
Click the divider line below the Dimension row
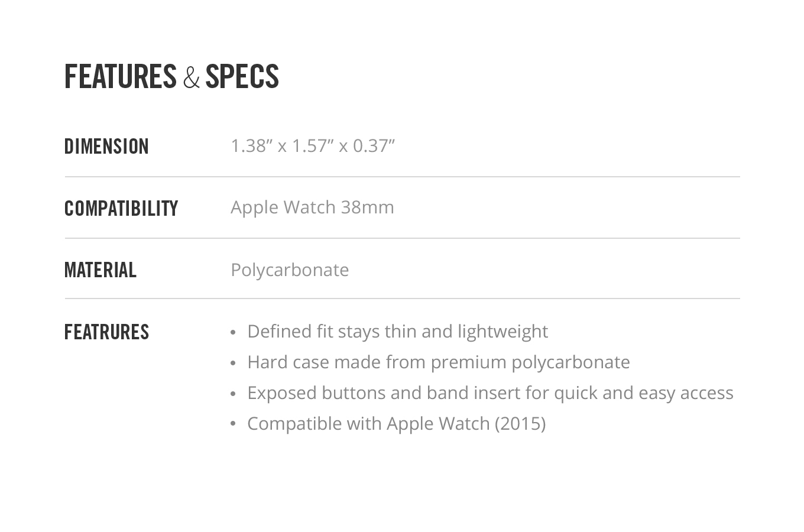tap(402, 177)
